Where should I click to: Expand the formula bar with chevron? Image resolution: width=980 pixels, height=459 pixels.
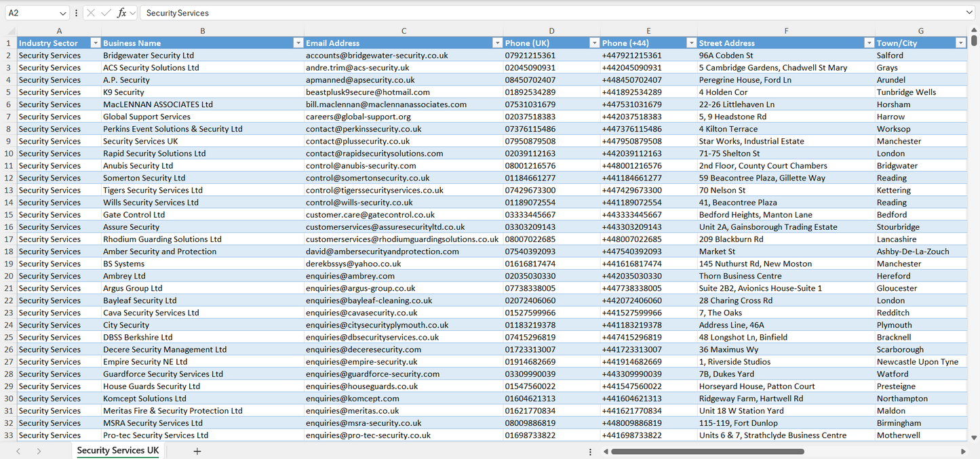coord(969,13)
